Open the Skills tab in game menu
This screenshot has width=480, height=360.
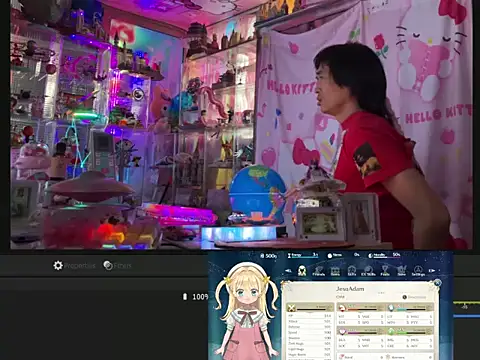tap(352, 271)
